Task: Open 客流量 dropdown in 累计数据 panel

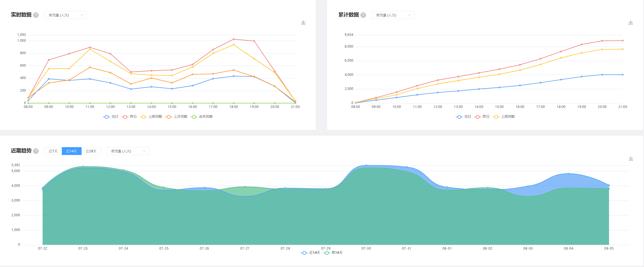Action: [x=393, y=15]
